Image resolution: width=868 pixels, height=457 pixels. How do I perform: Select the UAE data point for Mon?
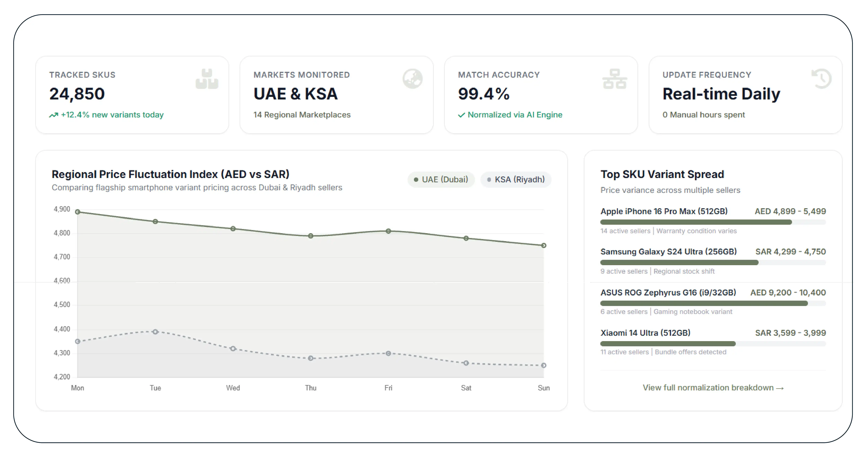point(78,212)
